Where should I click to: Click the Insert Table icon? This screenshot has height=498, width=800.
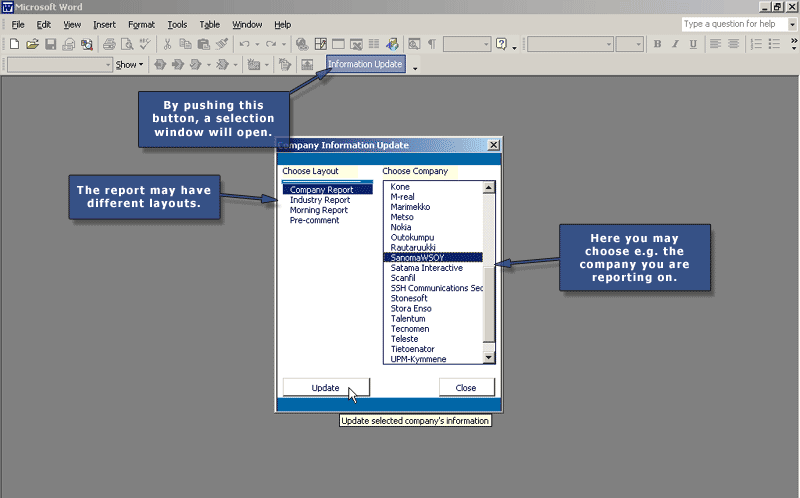338,44
